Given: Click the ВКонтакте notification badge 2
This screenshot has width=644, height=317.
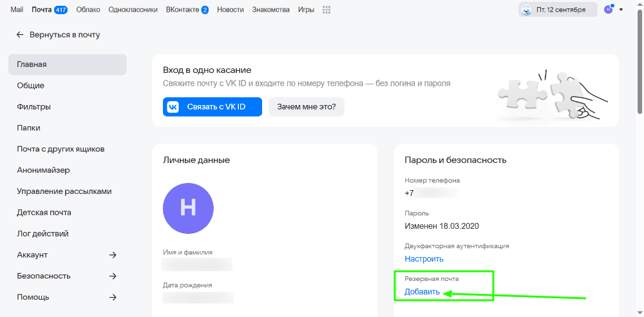Looking at the screenshot, I should (205, 10).
